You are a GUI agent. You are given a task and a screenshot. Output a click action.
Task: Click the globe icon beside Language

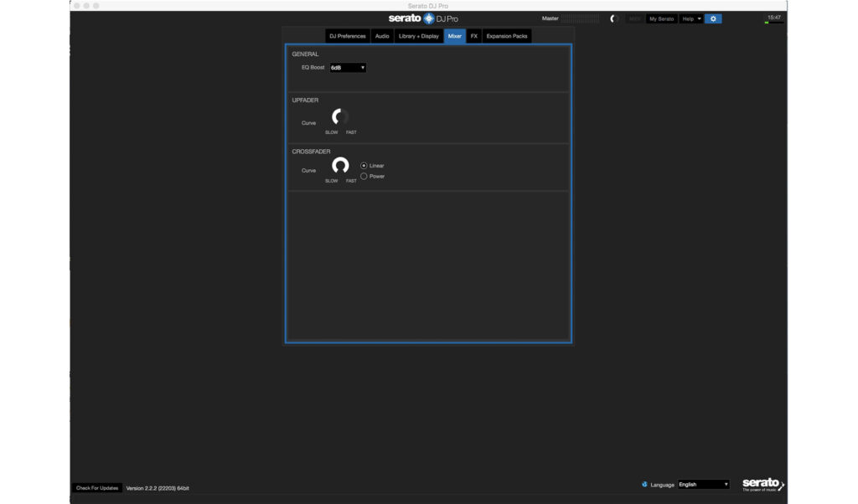(644, 484)
